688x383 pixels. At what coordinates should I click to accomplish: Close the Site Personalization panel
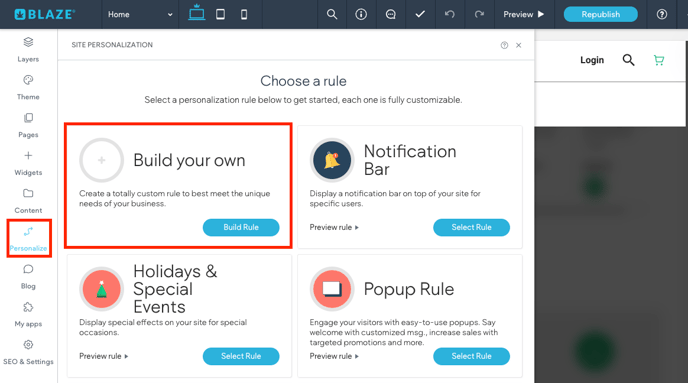pos(519,45)
